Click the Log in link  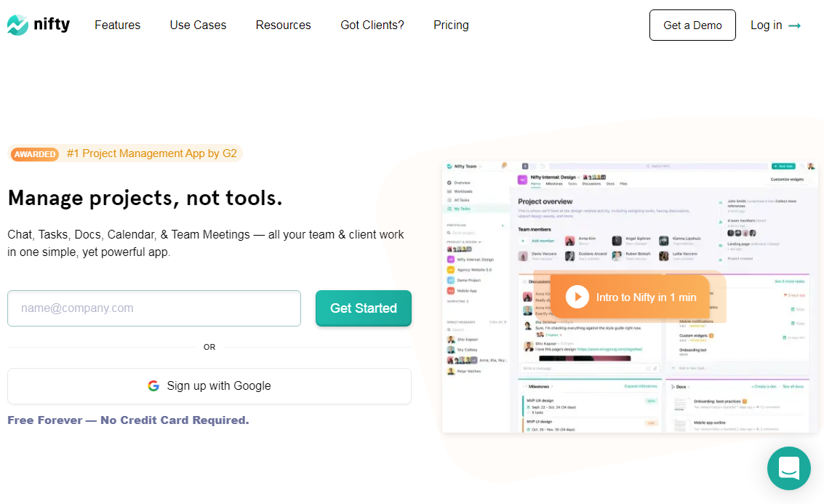(775, 25)
